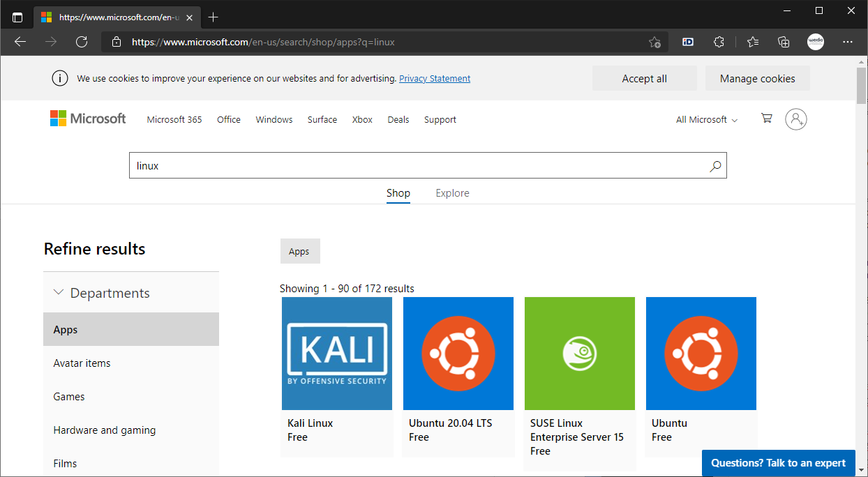This screenshot has width=868, height=477.
Task: Open the Office menu item
Action: (x=229, y=119)
